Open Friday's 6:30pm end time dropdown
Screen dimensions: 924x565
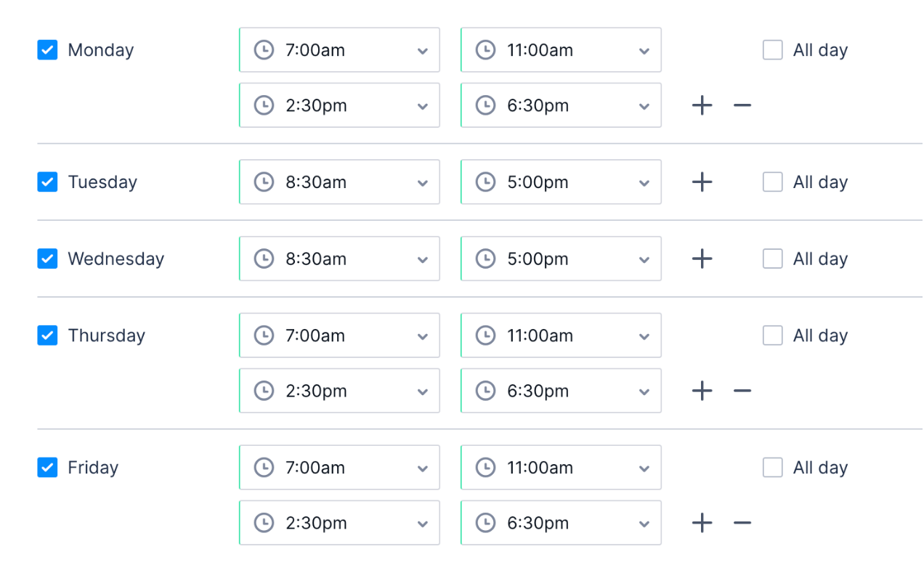click(x=644, y=523)
